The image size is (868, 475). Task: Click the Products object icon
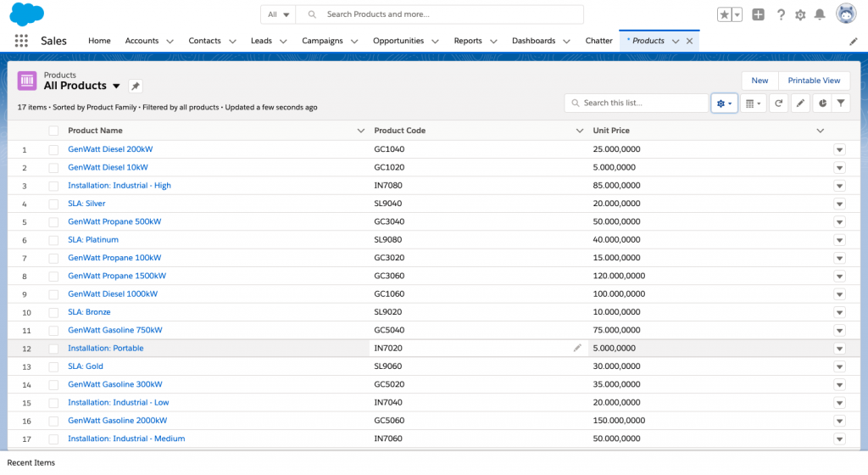[x=27, y=81]
